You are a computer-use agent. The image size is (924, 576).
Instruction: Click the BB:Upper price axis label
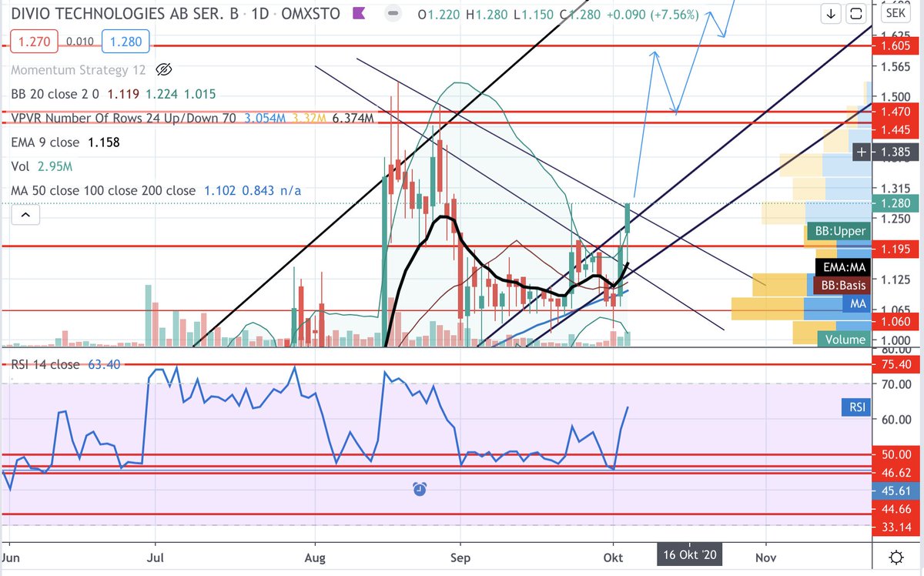tap(838, 231)
